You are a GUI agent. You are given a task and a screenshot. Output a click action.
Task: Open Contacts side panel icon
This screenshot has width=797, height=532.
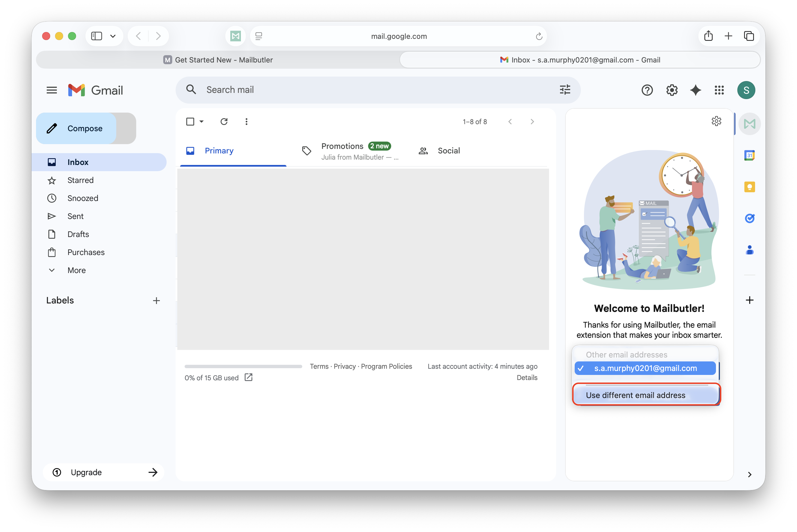click(749, 250)
